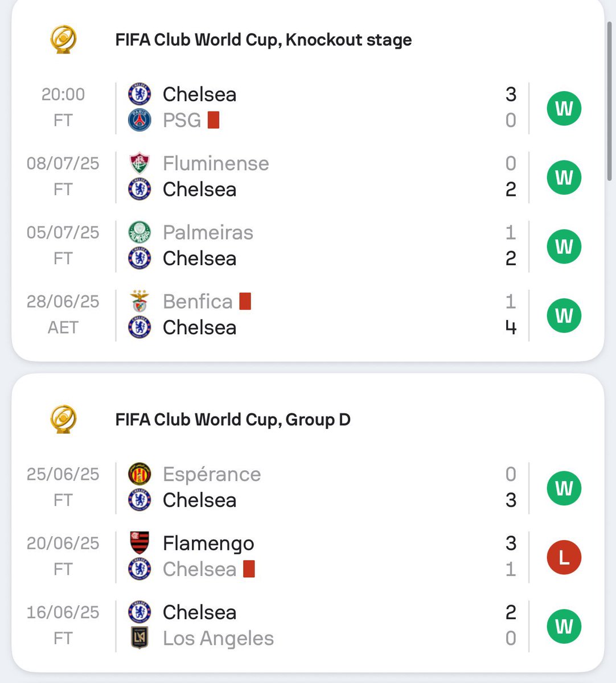Click PSG's red card indicator
This screenshot has width=616, height=683.
[x=213, y=120]
